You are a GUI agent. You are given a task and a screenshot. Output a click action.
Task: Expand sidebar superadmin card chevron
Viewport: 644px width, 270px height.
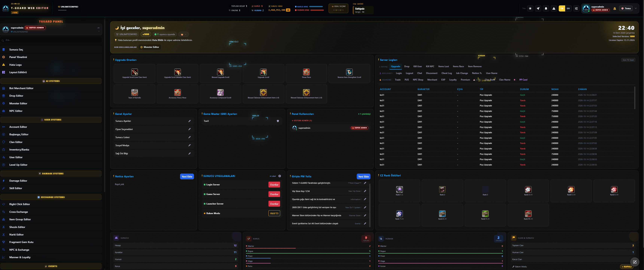[99, 31]
